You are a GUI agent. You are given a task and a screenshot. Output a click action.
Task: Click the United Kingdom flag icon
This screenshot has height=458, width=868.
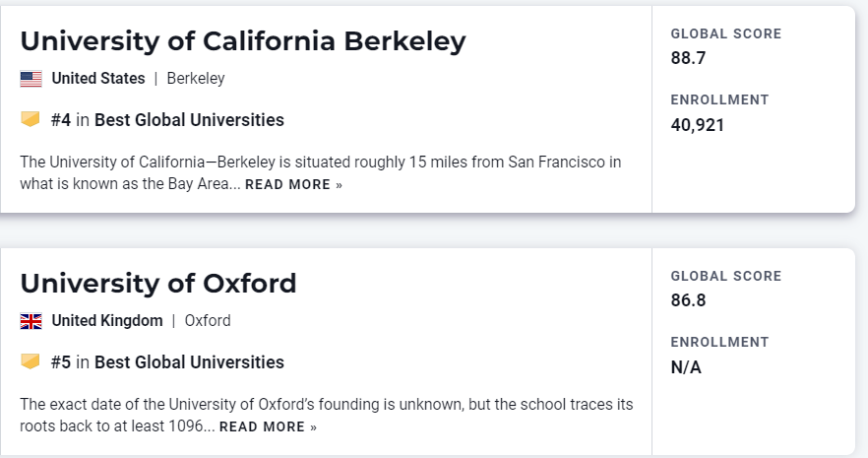point(31,321)
